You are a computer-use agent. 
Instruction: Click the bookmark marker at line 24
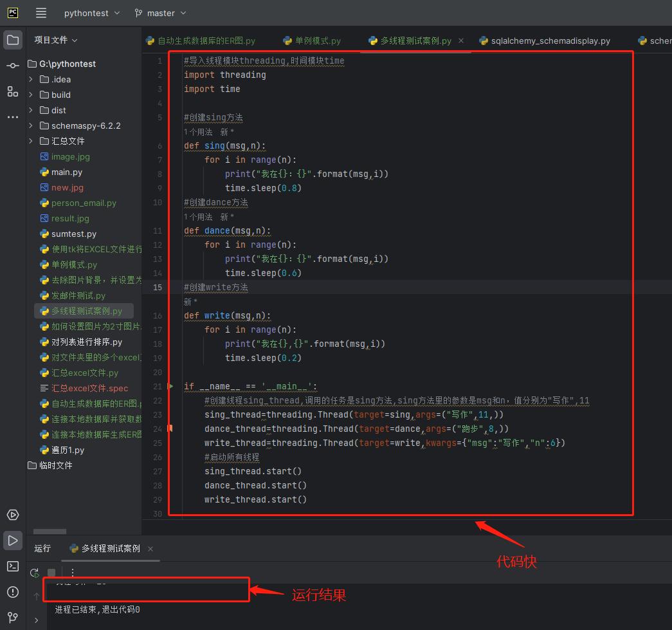point(170,428)
